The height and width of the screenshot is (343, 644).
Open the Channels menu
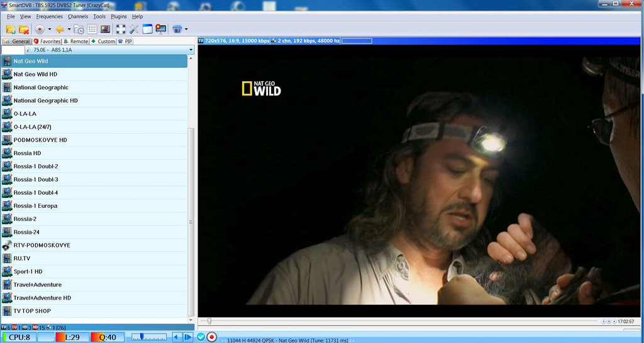click(x=77, y=16)
